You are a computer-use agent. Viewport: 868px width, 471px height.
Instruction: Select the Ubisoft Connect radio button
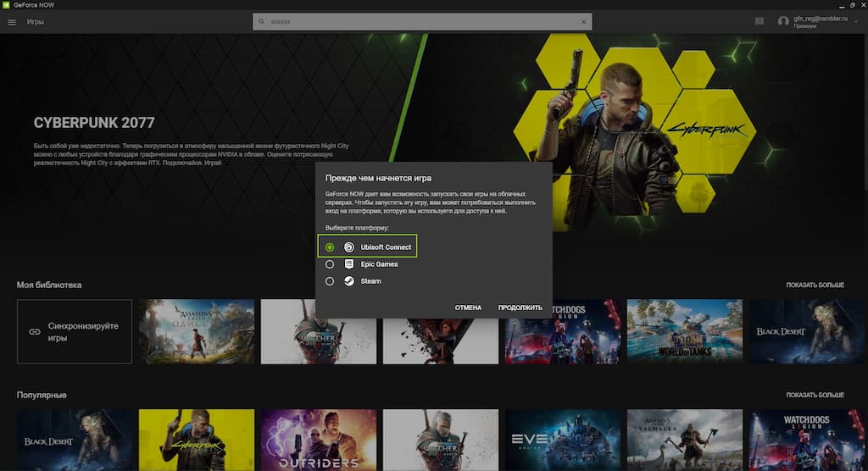330,247
